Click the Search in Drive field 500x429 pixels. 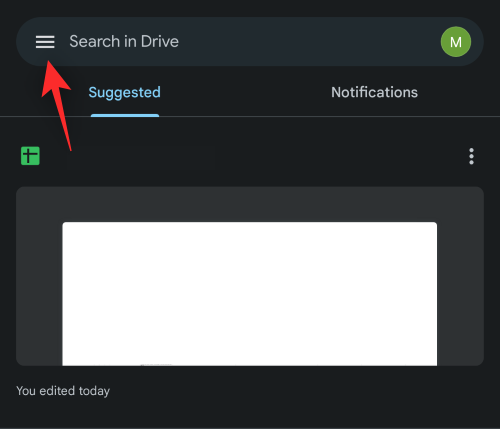tap(250, 42)
